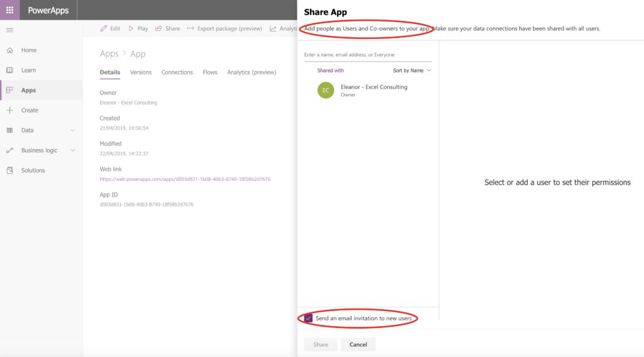
Task: Click the Edit pencil icon
Action: (x=104, y=28)
